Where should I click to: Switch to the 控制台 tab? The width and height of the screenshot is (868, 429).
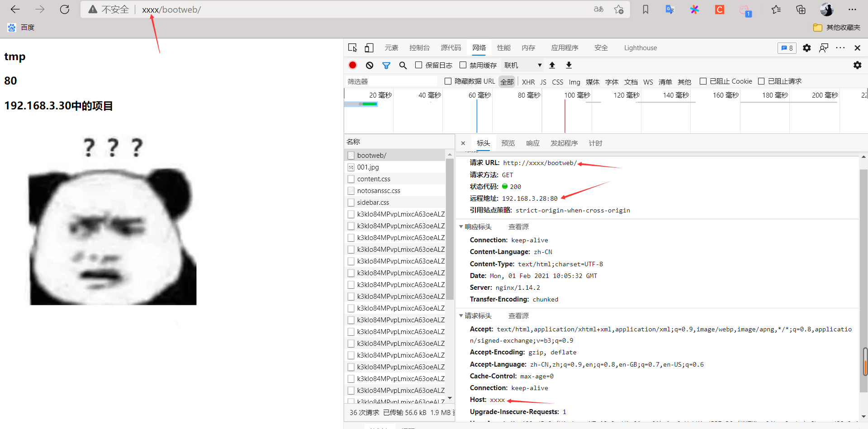click(x=419, y=47)
